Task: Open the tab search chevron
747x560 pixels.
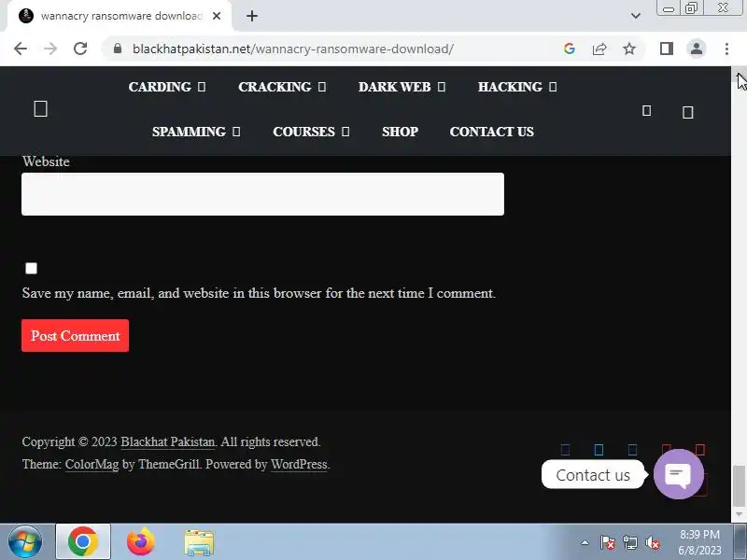Action: [636, 16]
